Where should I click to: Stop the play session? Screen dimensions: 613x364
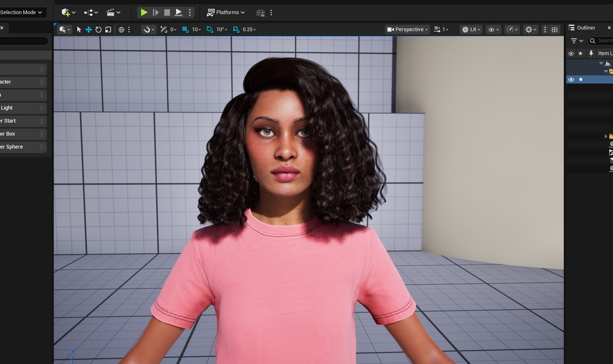coord(167,12)
